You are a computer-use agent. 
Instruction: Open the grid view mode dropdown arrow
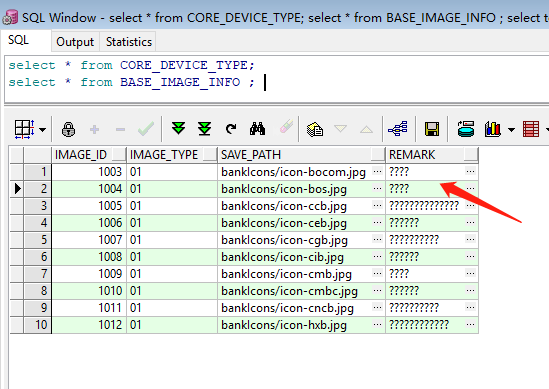[43, 130]
